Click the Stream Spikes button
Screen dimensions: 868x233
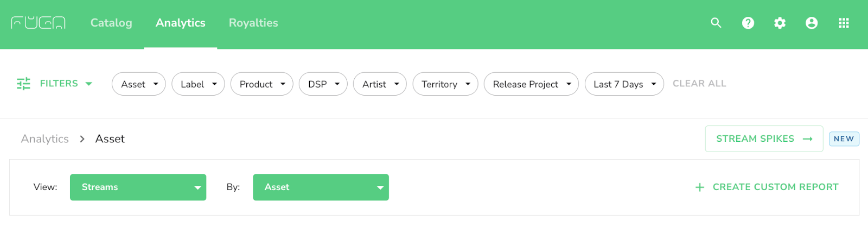[x=764, y=139]
